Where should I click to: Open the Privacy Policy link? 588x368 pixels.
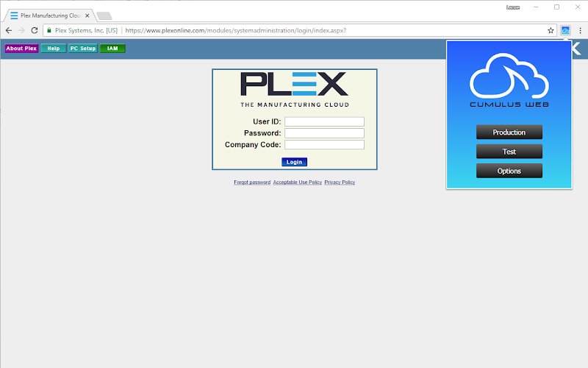(x=340, y=182)
